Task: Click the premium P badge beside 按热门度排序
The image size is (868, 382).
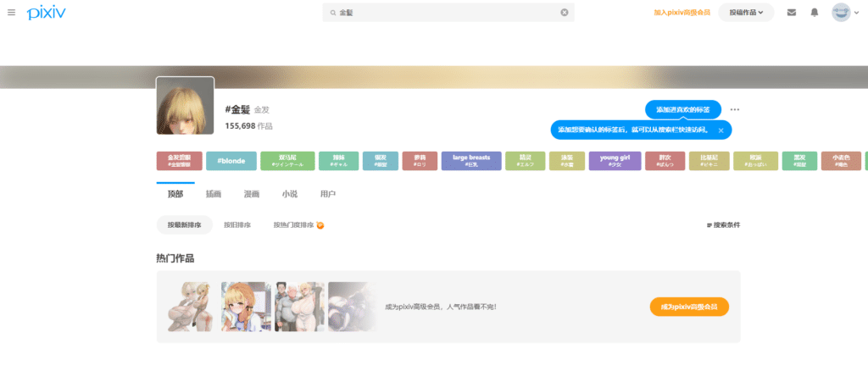Action: [320, 225]
